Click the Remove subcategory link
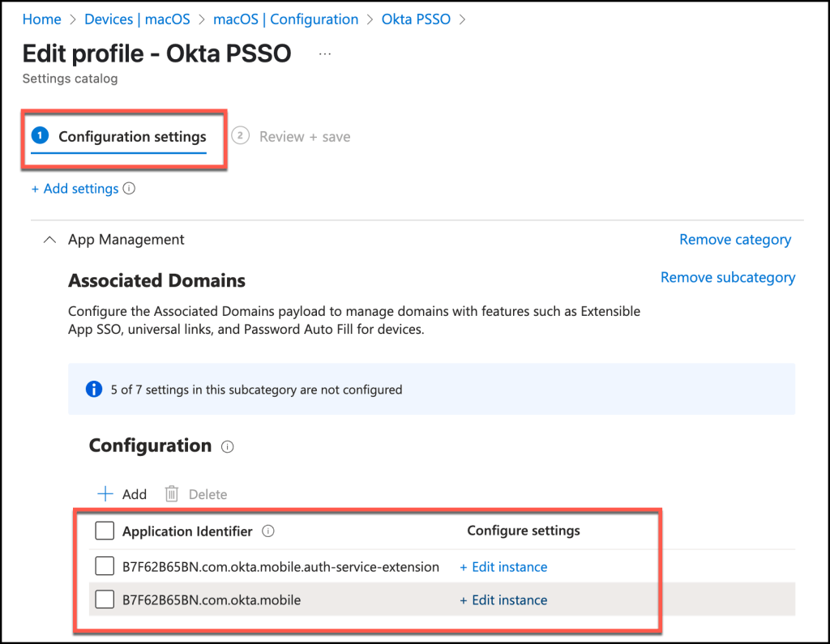 (x=727, y=277)
